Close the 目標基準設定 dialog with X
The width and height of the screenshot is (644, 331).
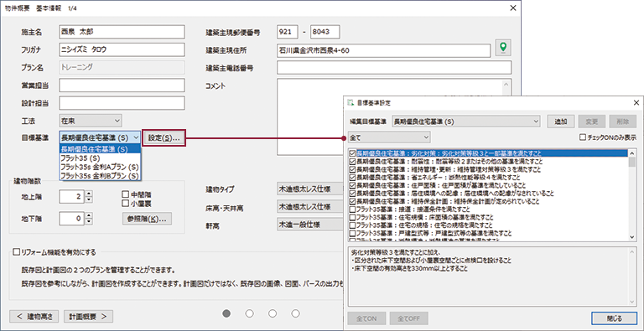pyautogui.click(x=636, y=103)
